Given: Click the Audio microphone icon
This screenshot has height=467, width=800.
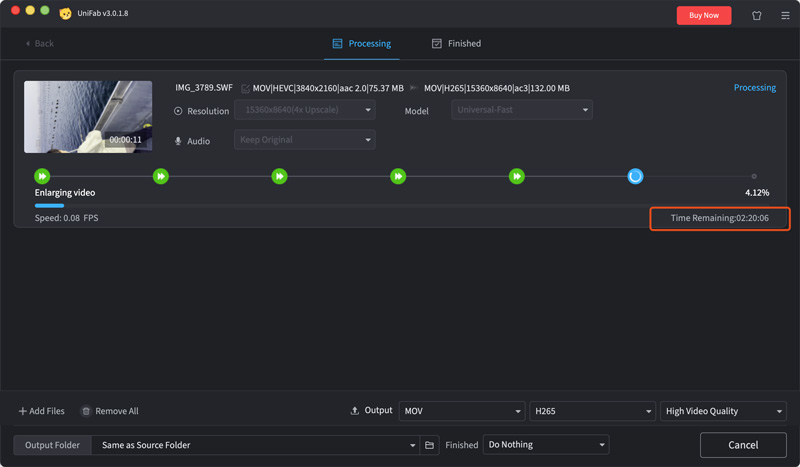Looking at the screenshot, I should [178, 141].
